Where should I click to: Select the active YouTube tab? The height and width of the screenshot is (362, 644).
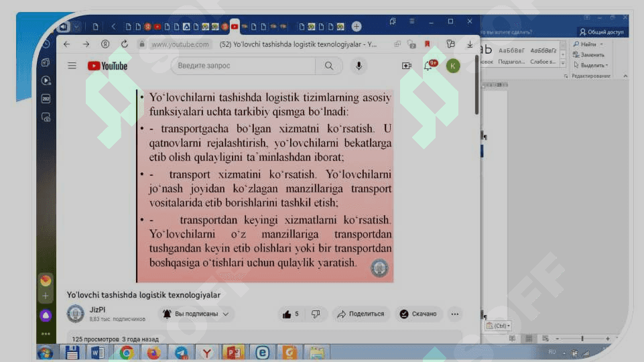coord(235,26)
